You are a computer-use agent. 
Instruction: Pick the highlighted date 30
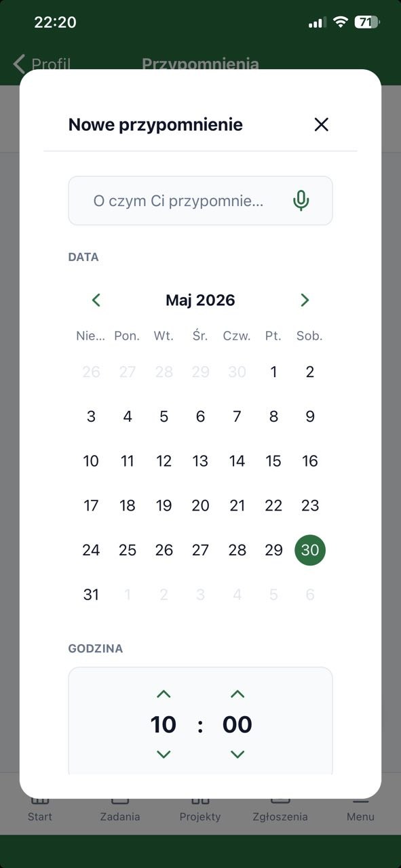(310, 550)
